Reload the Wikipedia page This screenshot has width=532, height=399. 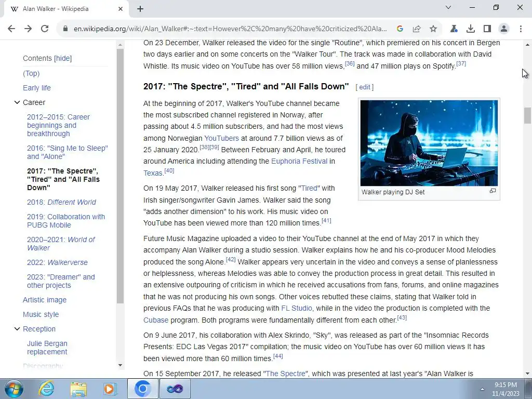(x=45, y=29)
